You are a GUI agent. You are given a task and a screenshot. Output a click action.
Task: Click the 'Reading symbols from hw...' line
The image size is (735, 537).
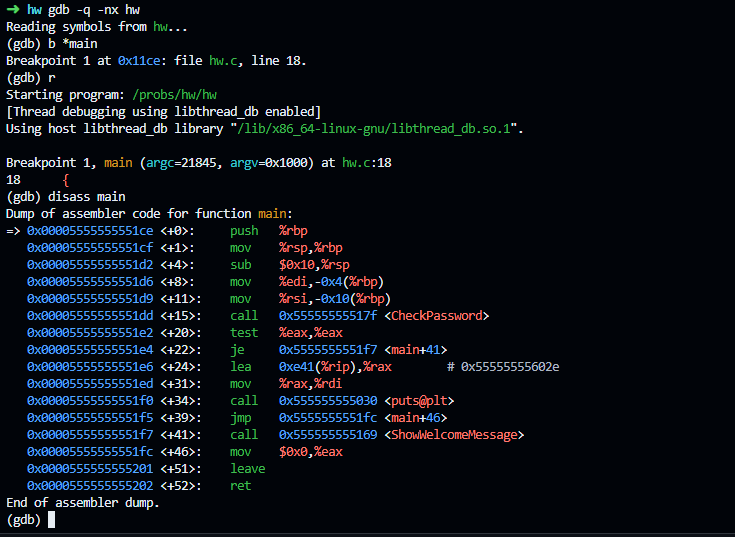pos(97,27)
